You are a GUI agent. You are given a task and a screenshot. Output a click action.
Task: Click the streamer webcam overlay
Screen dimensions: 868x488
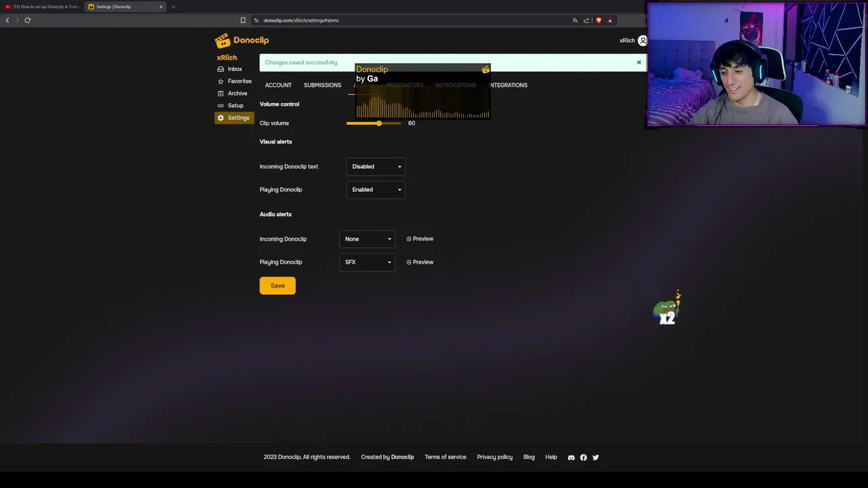pos(756,65)
